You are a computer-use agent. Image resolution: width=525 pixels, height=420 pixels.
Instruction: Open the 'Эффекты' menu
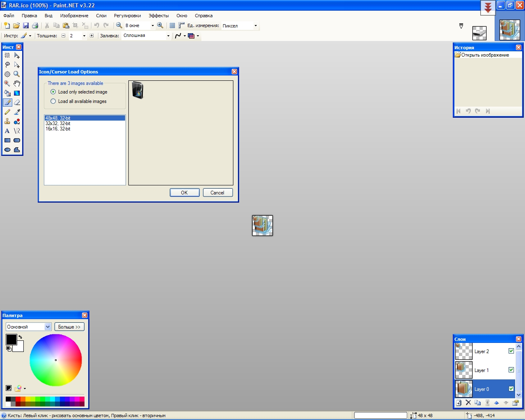159,16
